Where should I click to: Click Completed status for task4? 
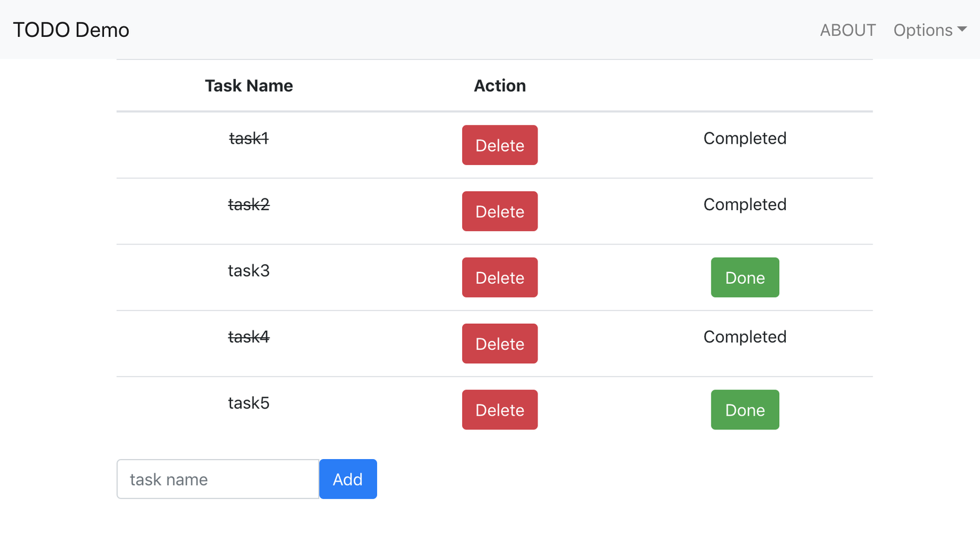tap(744, 337)
